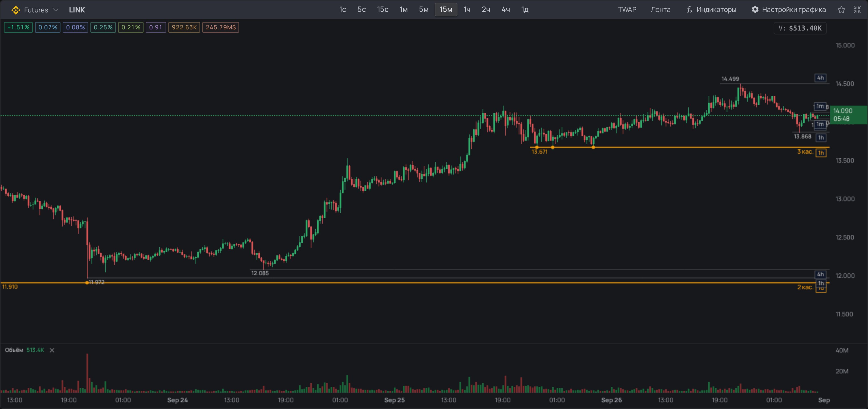Click the 922.63K stat badge

coord(184,27)
